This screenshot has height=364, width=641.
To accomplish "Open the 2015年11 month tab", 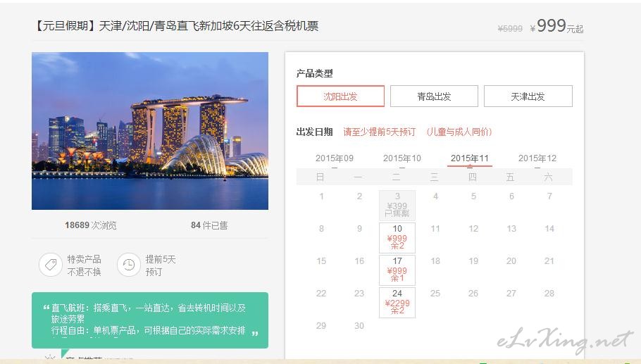I will point(470,158).
